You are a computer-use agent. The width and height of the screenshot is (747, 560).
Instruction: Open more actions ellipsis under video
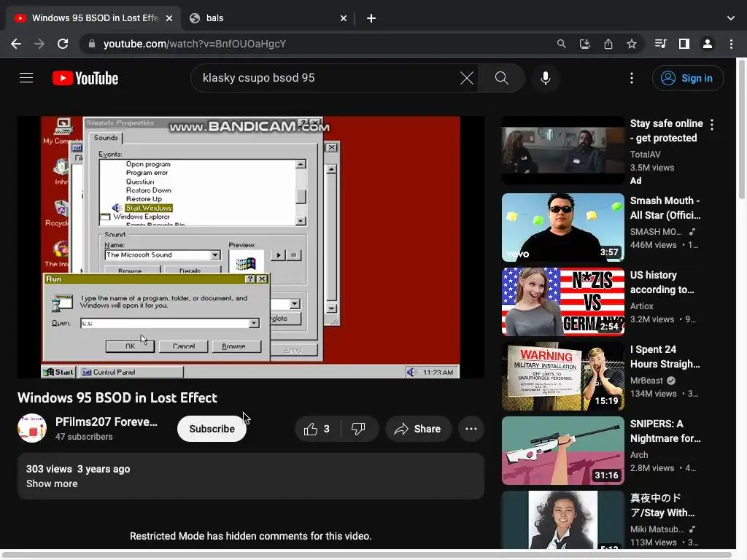point(471,429)
